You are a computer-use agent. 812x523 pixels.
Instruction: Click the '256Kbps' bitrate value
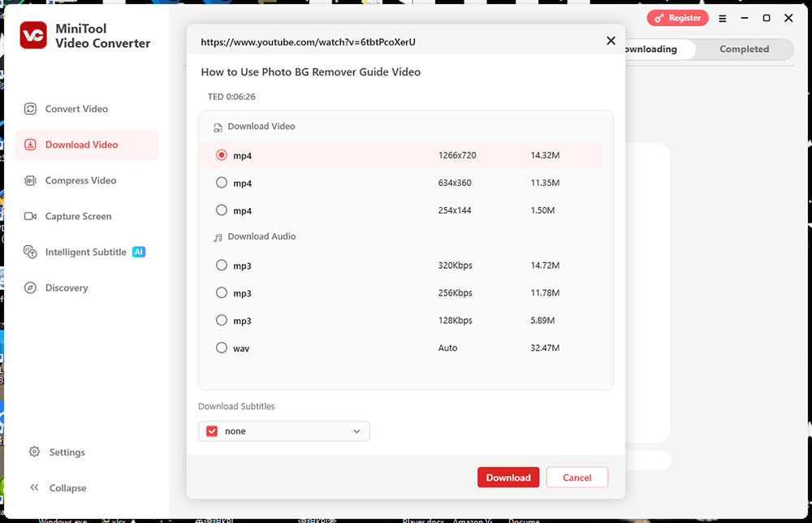coord(456,293)
